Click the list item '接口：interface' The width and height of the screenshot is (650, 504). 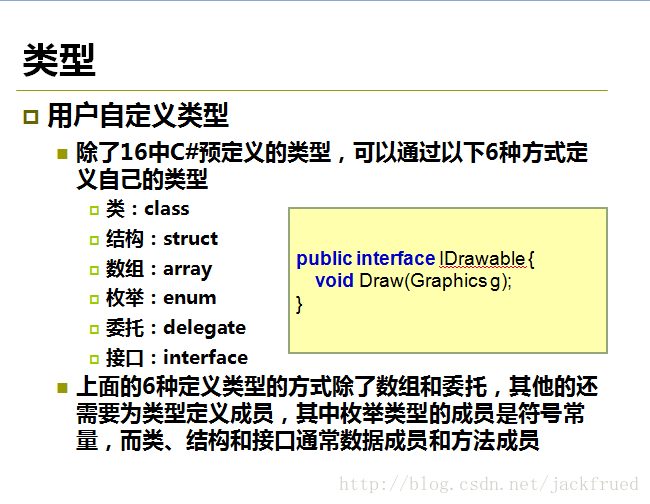point(177,358)
